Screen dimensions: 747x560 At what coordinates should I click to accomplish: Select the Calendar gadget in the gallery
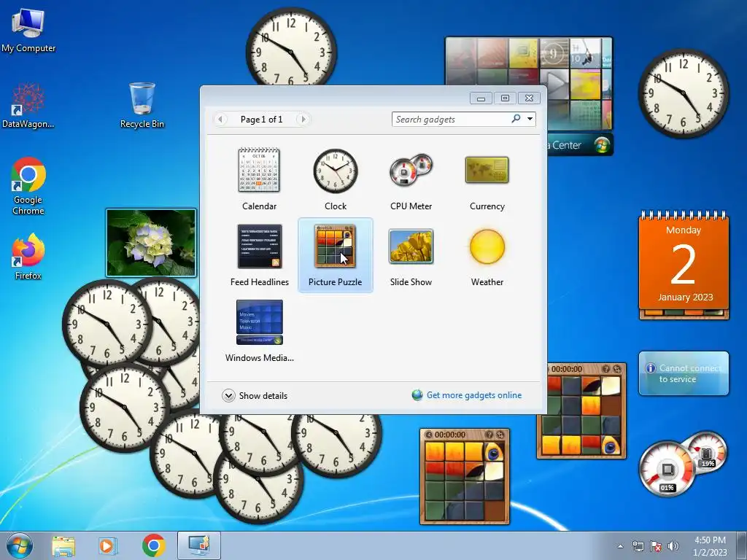coord(259,179)
